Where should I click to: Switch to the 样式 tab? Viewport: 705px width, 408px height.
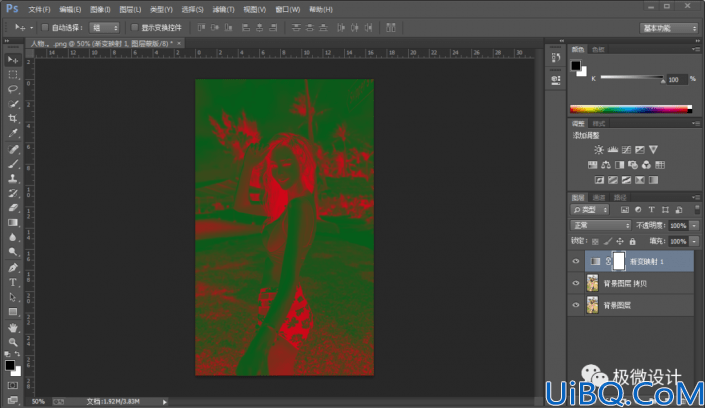tap(598, 124)
